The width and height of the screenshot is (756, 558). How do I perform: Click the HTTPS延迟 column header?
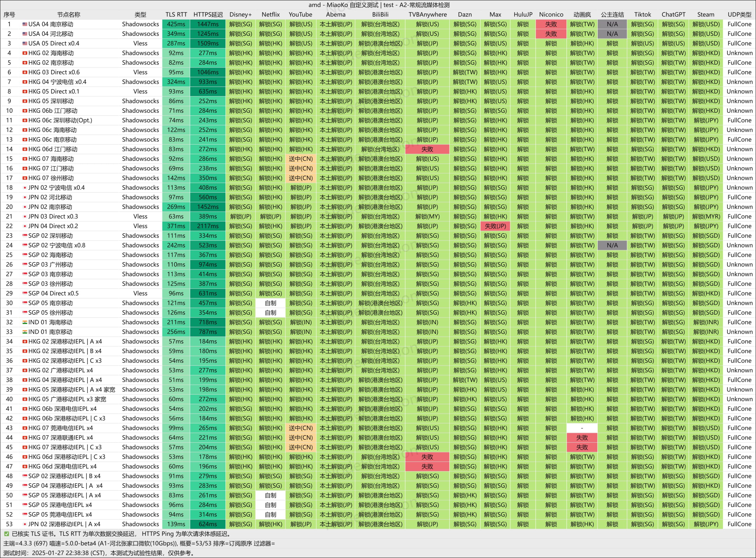coord(208,14)
